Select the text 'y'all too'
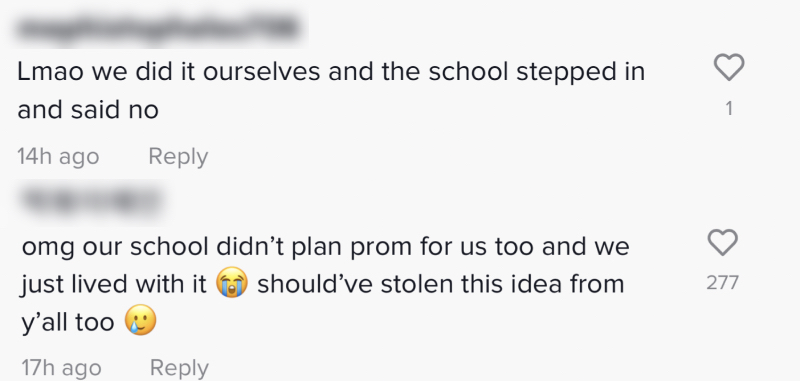 [68, 322]
